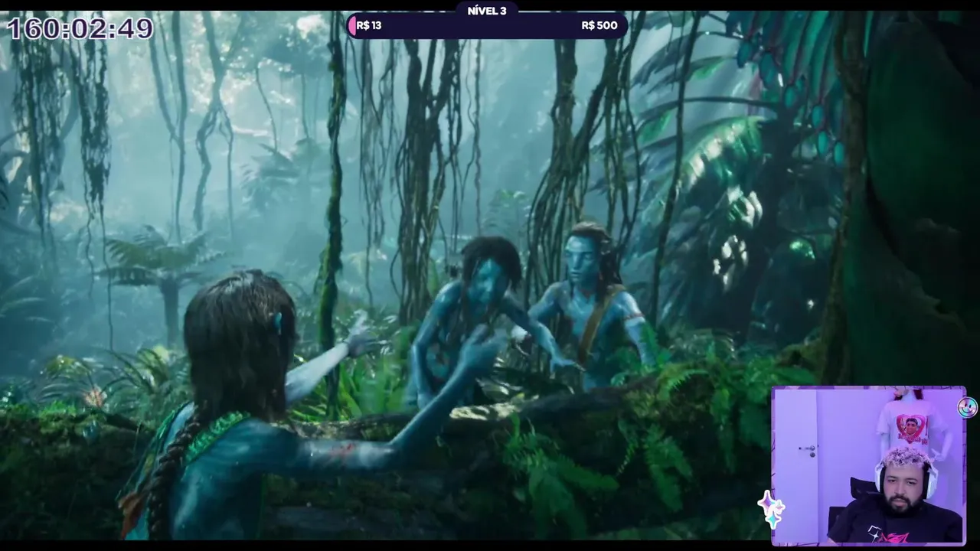980x551 pixels.
Task: Click the NÍVEL 3 goal label
Action: pos(487,11)
